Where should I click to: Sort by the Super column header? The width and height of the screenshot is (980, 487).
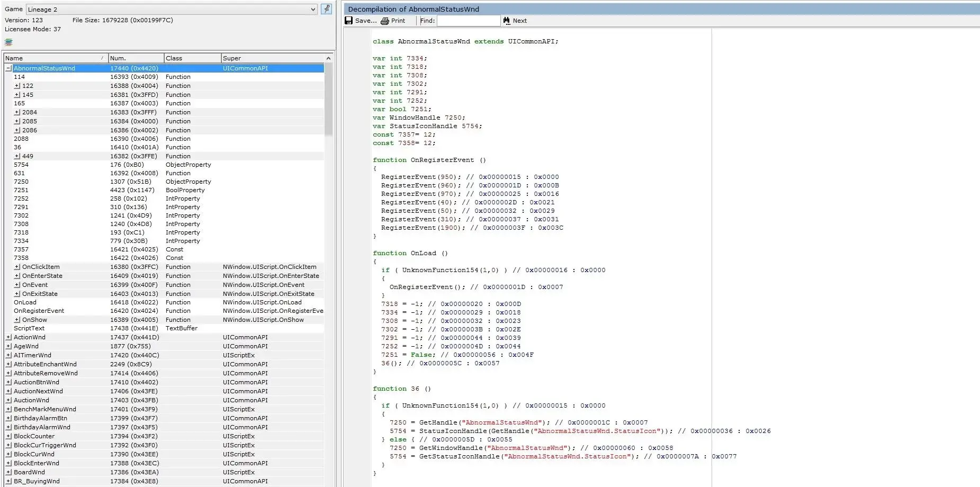coord(273,58)
